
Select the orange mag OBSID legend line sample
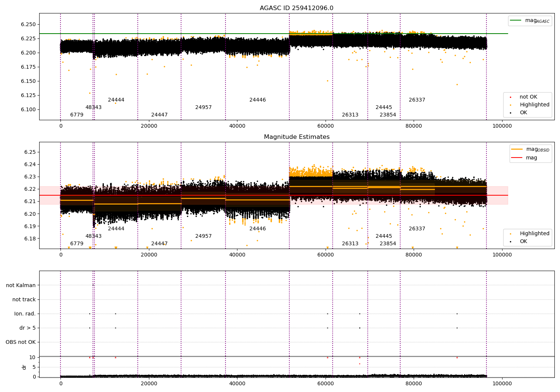point(517,149)
